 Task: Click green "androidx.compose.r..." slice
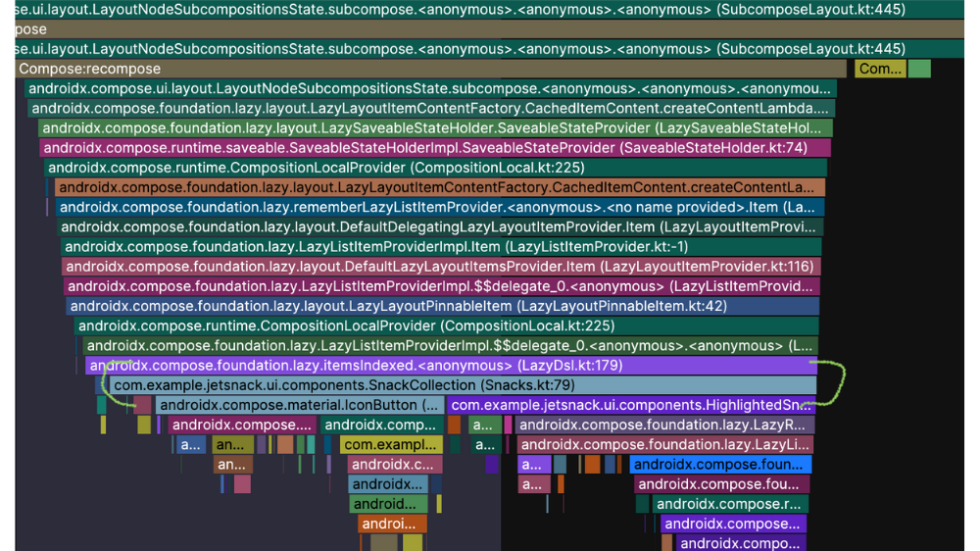[731, 504]
